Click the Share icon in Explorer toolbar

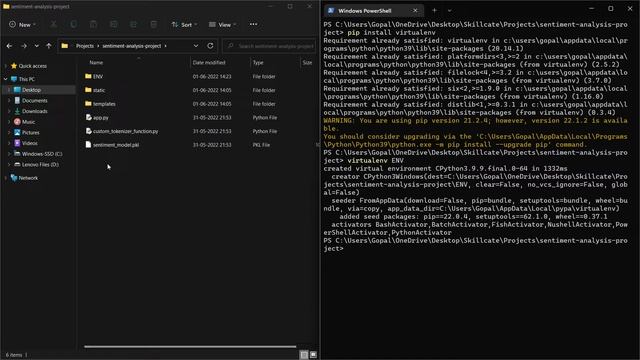133,24
